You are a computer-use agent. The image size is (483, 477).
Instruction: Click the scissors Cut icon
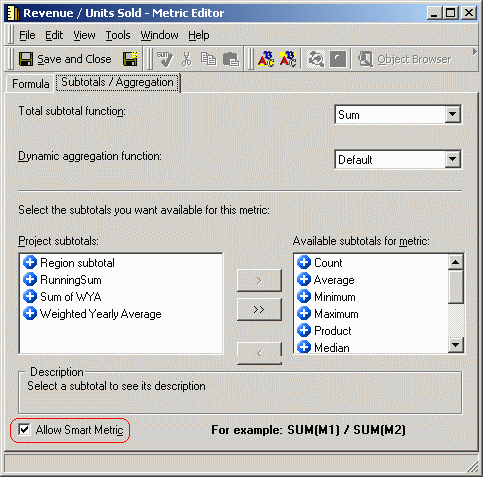tap(187, 59)
